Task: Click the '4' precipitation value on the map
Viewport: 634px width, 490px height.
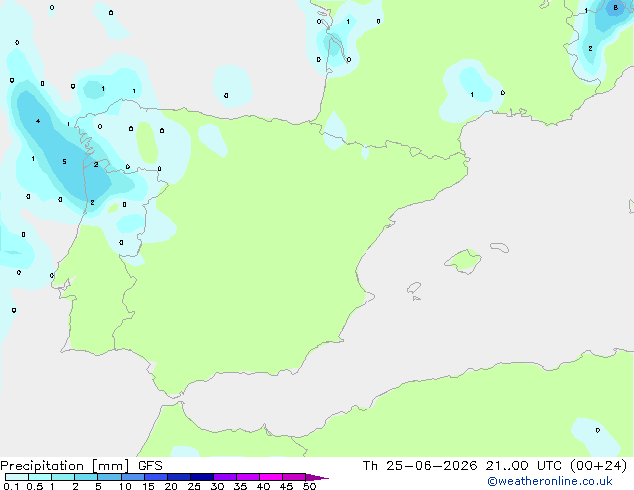Action: 38,121
